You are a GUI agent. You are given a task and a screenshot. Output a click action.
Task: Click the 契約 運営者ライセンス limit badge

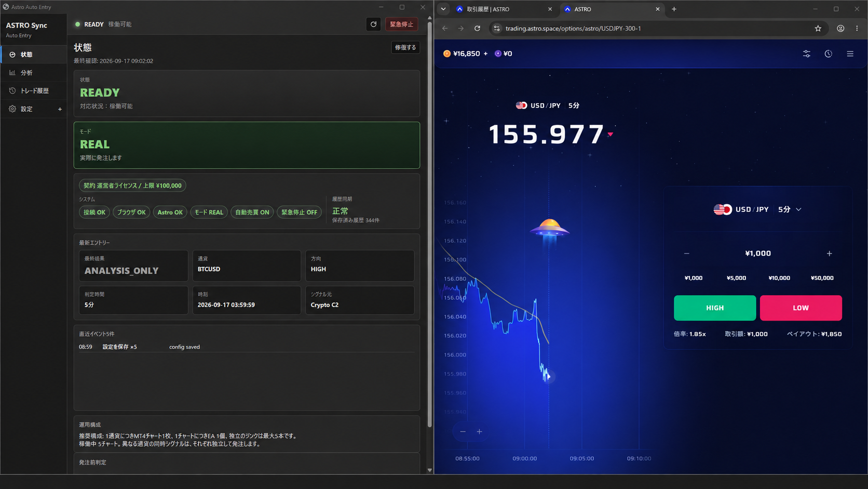(132, 186)
